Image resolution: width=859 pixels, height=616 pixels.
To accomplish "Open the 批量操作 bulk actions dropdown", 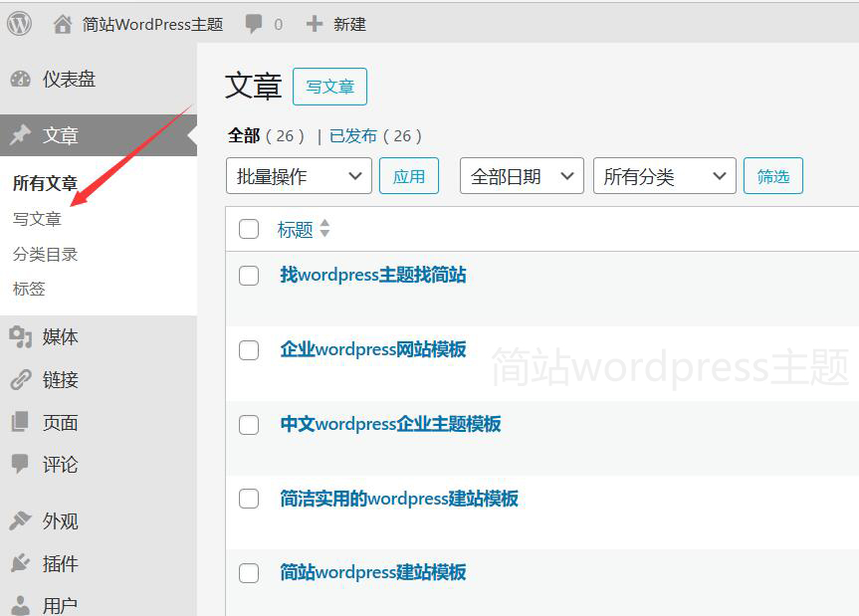I will coord(299,176).
